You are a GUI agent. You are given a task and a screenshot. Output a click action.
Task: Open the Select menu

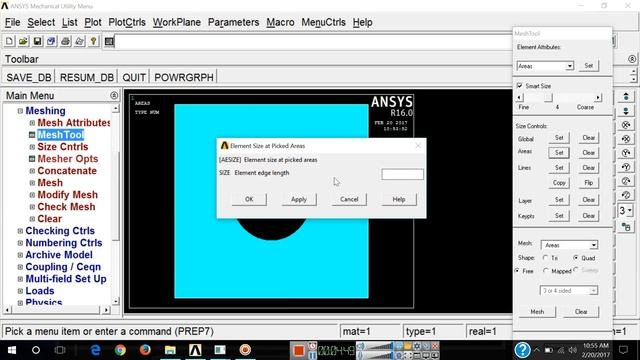pos(41,22)
